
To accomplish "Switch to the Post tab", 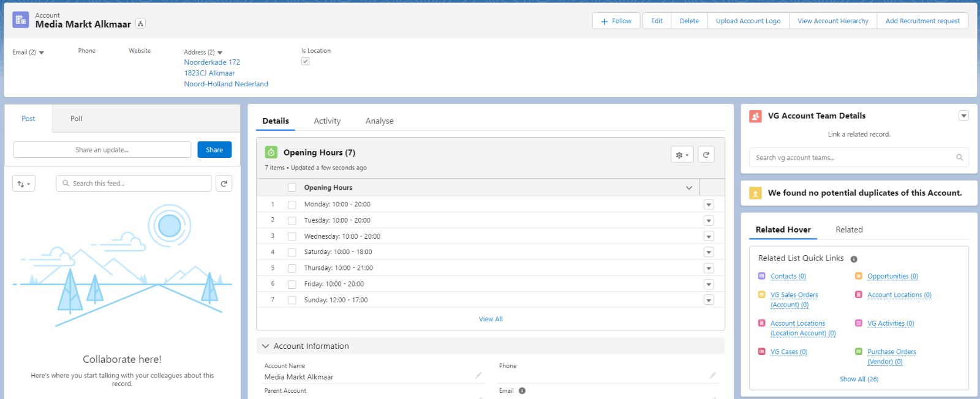I will 28,119.
